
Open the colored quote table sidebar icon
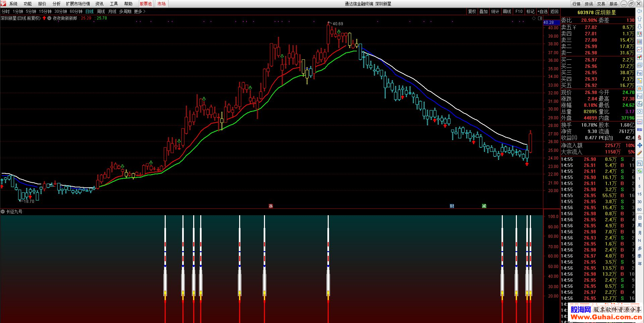tap(640, 42)
